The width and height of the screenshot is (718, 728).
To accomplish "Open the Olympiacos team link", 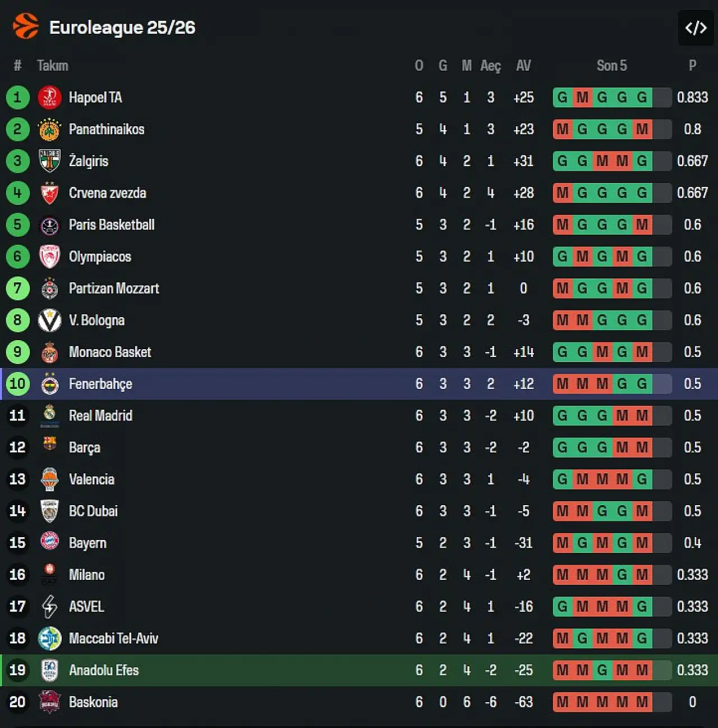I will pos(100,257).
